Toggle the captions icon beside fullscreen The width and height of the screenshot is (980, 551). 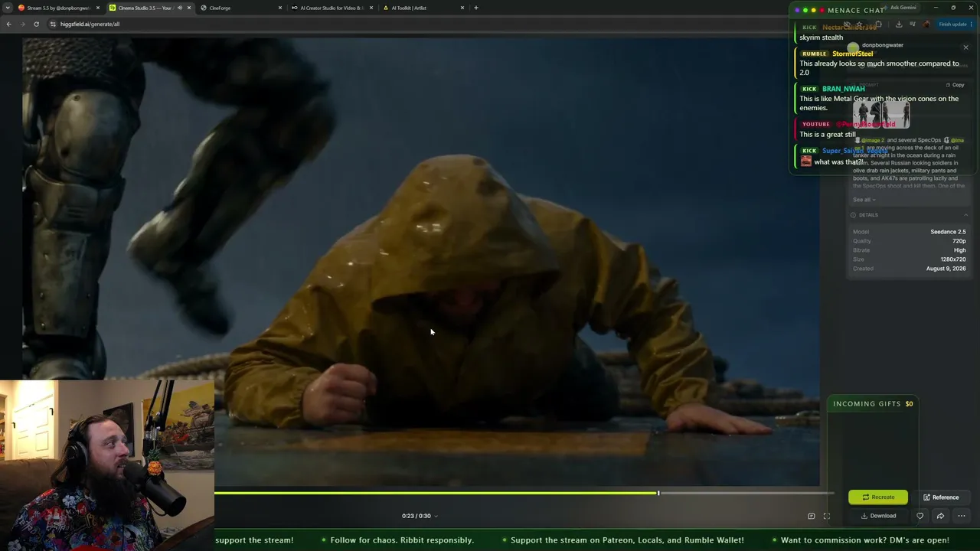click(x=812, y=516)
